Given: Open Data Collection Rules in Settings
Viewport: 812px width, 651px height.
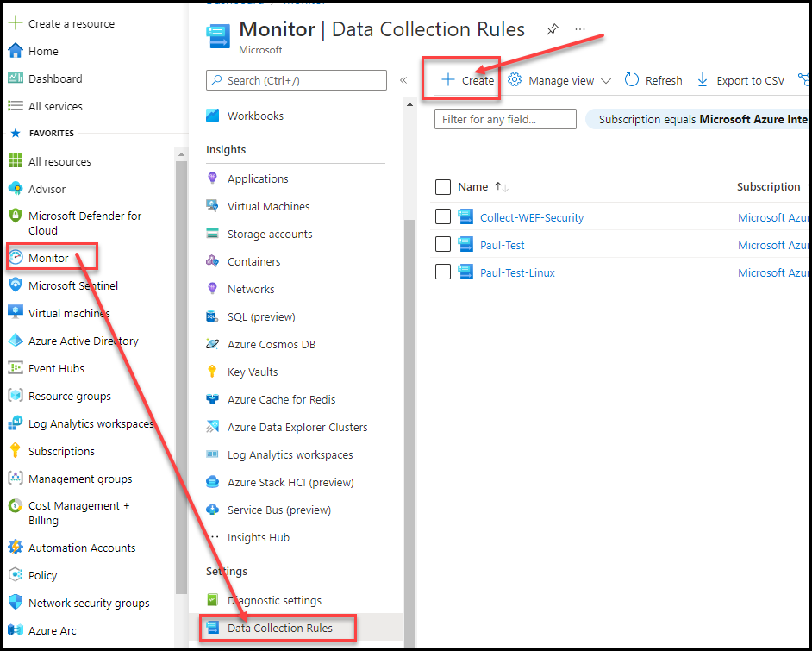Looking at the screenshot, I should click(x=276, y=628).
